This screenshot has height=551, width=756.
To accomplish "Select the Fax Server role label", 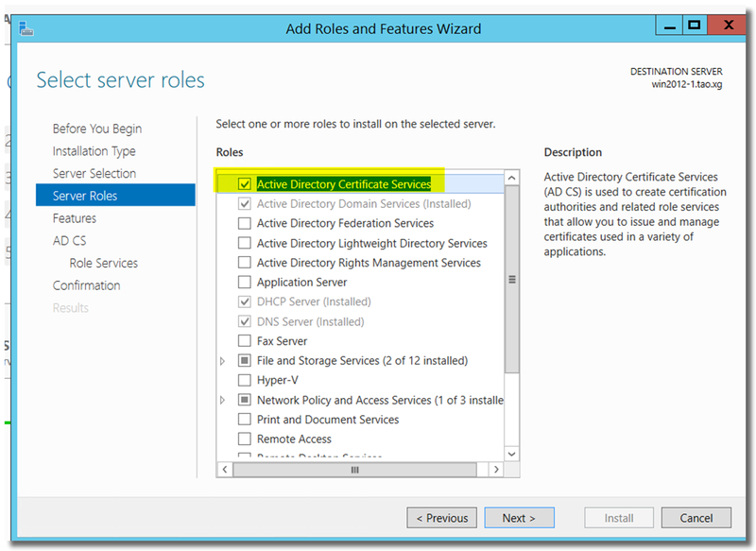I will click(x=282, y=341).
